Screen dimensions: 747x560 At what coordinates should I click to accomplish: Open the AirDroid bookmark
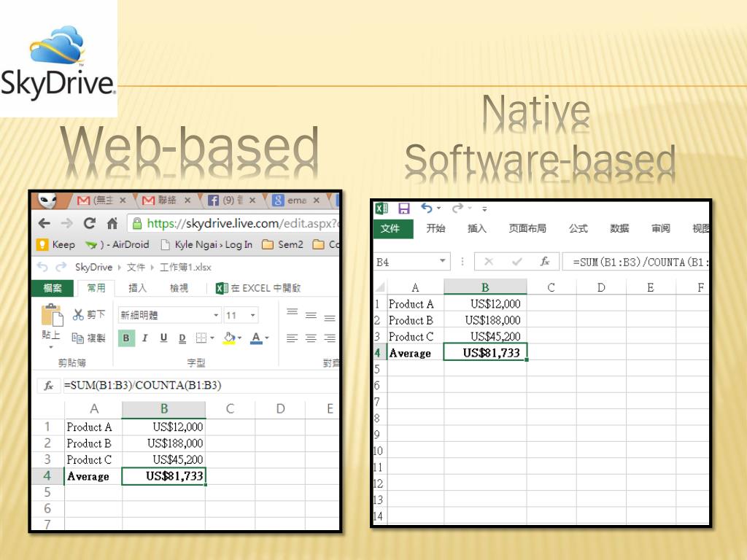pos(117,244)
